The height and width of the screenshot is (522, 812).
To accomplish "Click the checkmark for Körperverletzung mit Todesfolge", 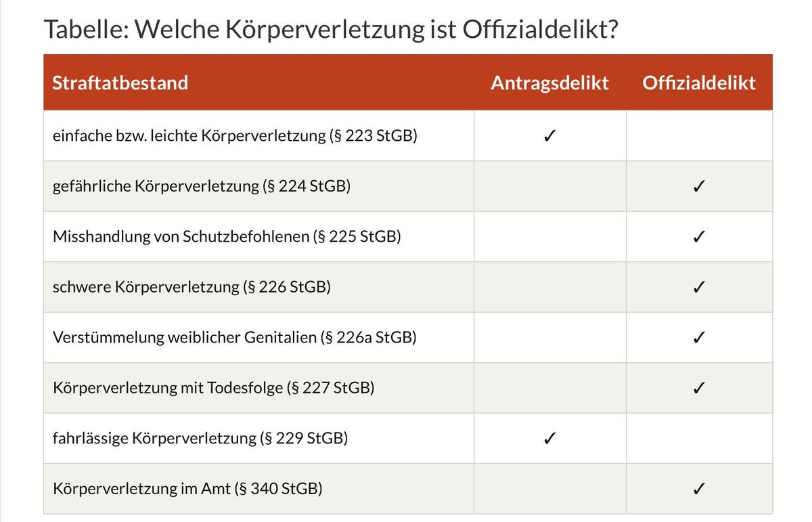I will [x=699, y=389].
